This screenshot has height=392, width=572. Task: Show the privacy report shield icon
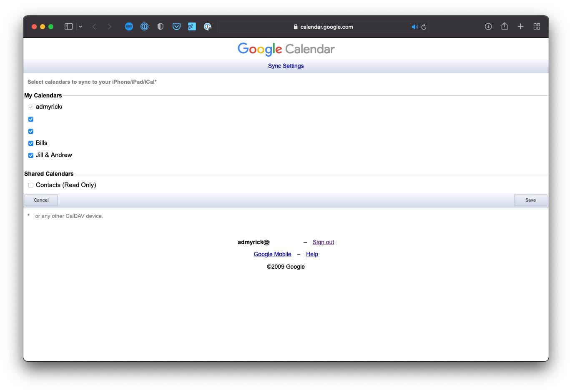click(x=160, y=27)
